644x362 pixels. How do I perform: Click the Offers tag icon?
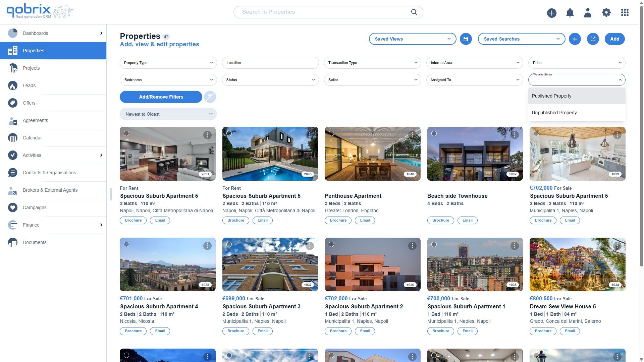pyautogui.click(x=13, y=103)
